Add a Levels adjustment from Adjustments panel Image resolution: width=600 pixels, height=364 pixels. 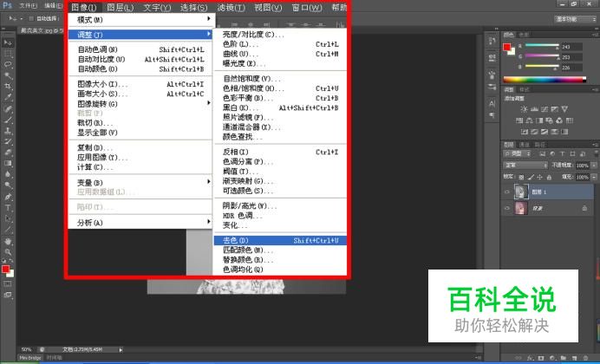pos(534,109)
